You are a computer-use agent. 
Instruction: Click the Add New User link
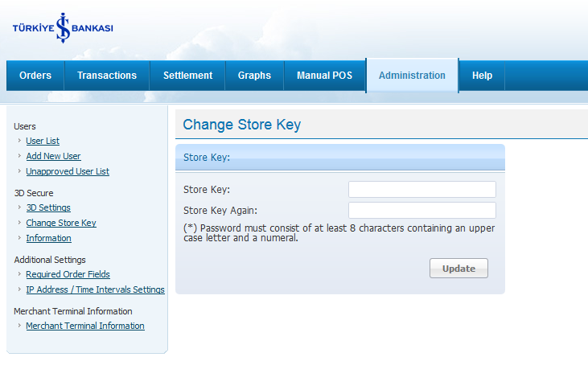(53, 156)
